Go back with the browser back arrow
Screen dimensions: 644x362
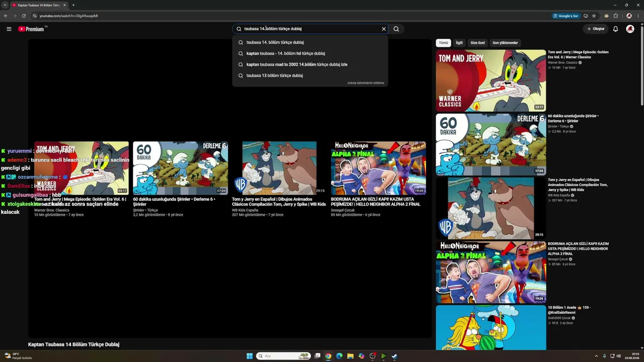pos(6,16)
